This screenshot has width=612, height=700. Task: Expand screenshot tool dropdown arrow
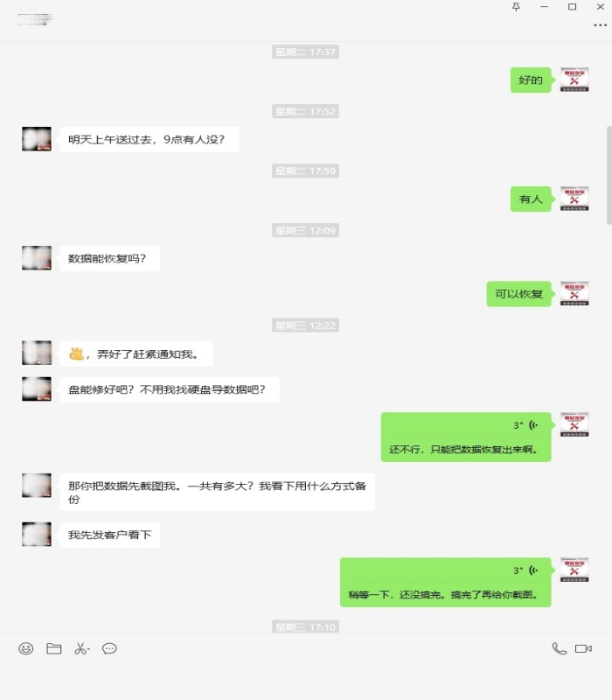(89, 648)
